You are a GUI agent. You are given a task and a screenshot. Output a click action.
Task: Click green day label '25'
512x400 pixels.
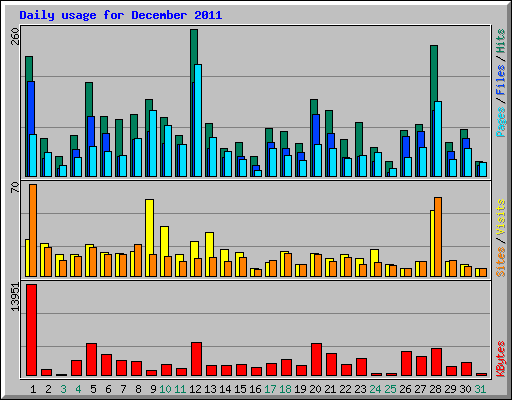pos(390,389)
